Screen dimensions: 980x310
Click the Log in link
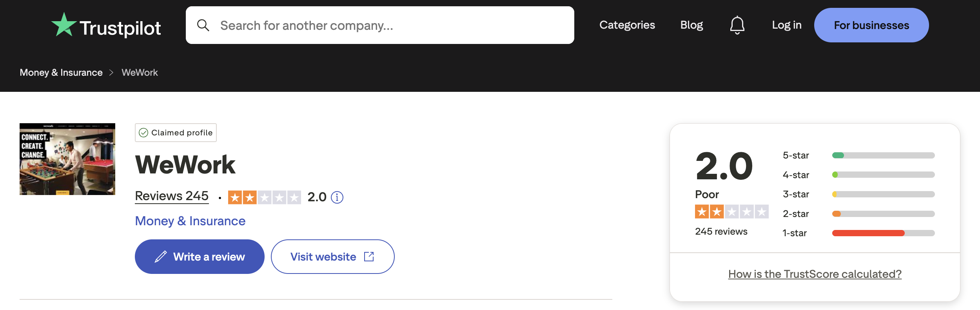coord(786,25)
